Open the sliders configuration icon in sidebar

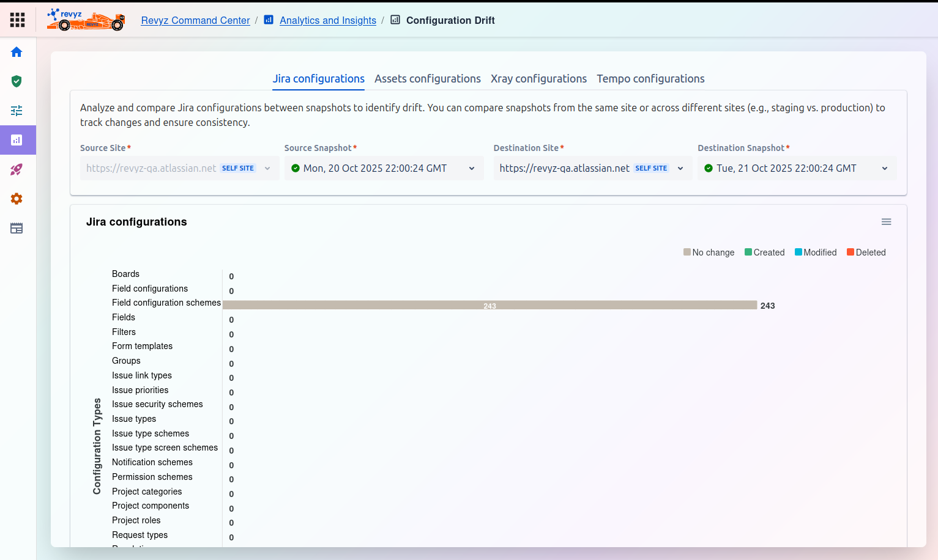tap(17, 111)
